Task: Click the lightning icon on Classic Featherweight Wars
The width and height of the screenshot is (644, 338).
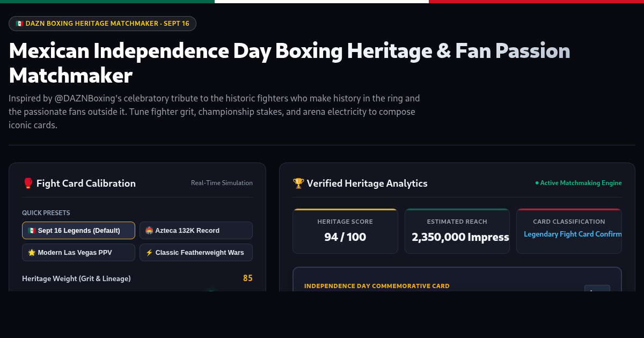Action: 149,253
